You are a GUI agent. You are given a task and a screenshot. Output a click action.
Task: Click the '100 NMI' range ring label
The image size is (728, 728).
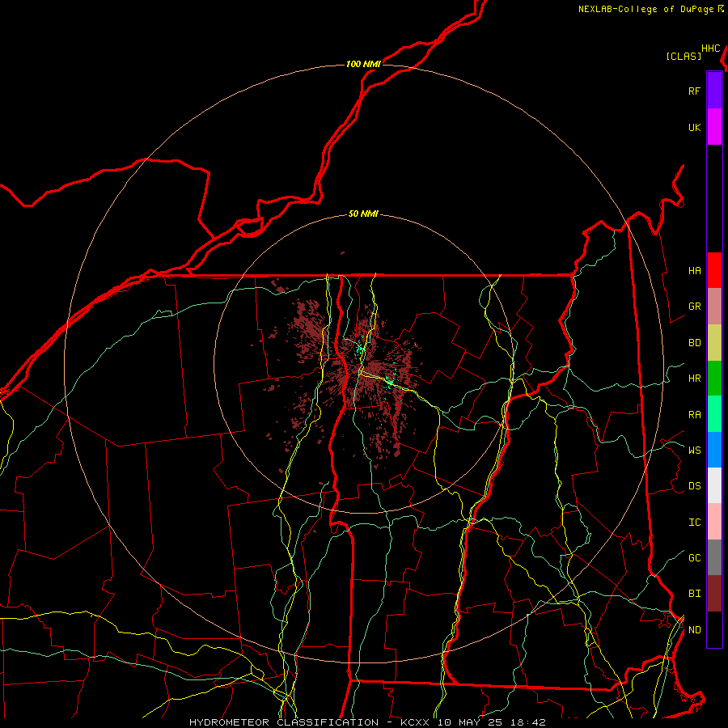[x=363, y=64]
